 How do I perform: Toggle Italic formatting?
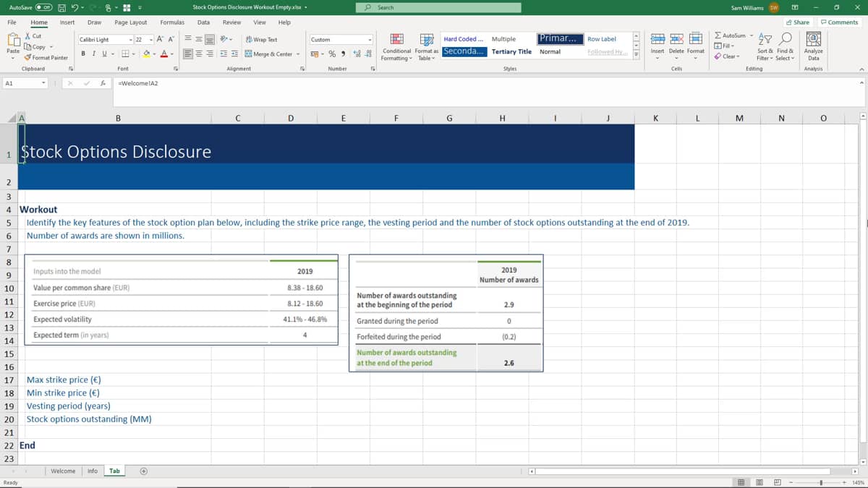(94, 53)
